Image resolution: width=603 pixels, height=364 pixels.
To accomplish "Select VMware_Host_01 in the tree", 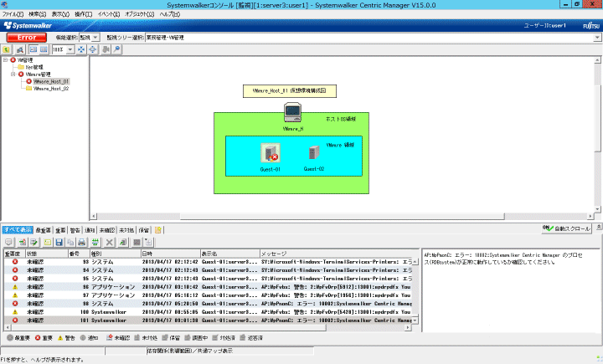I will [51, 81].
